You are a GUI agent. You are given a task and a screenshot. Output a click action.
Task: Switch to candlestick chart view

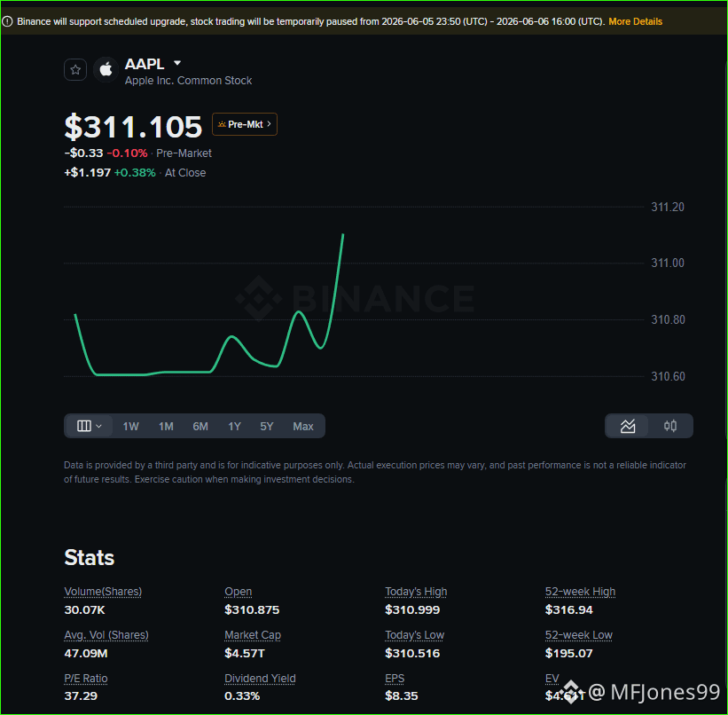coord(670,426)
